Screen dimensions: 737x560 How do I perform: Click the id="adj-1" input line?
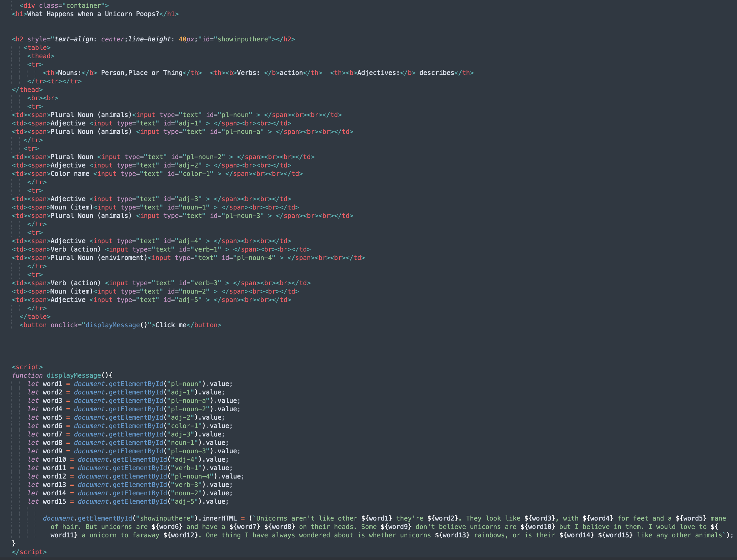click(x=152, y=123)
